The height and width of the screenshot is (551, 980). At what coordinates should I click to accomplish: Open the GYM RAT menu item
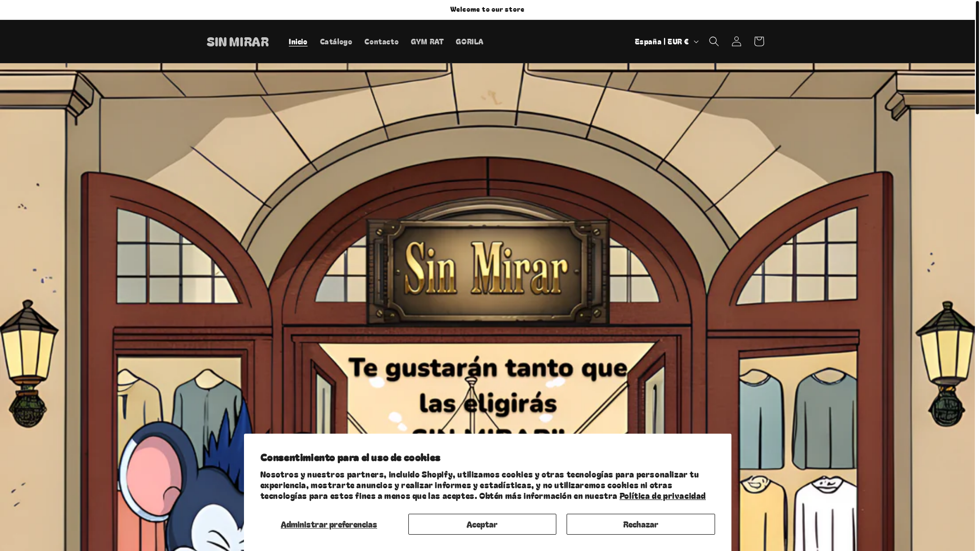click(x=427, y=42)
